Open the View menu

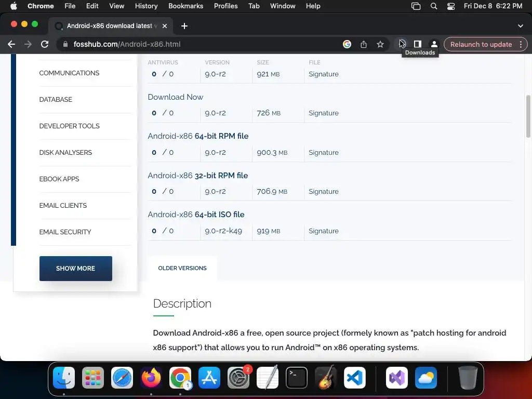pyautogui.click(x=117, y=6)
